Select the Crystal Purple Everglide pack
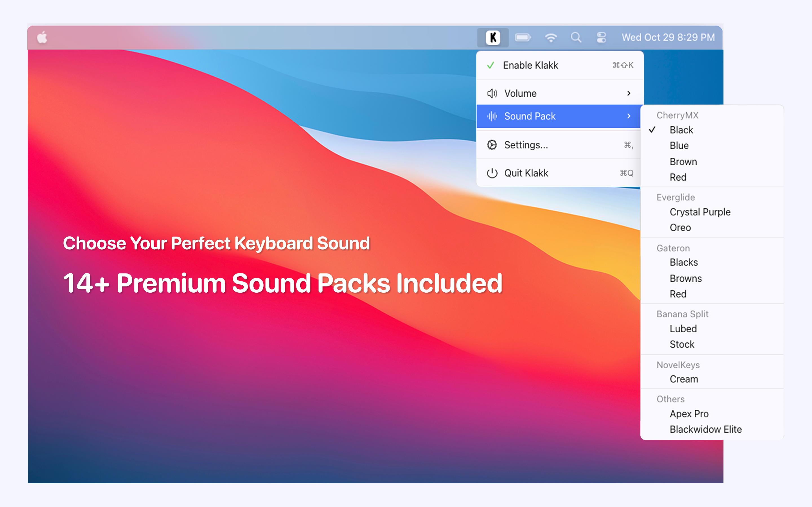The image size is (812, 507). [x=700, y=212]
